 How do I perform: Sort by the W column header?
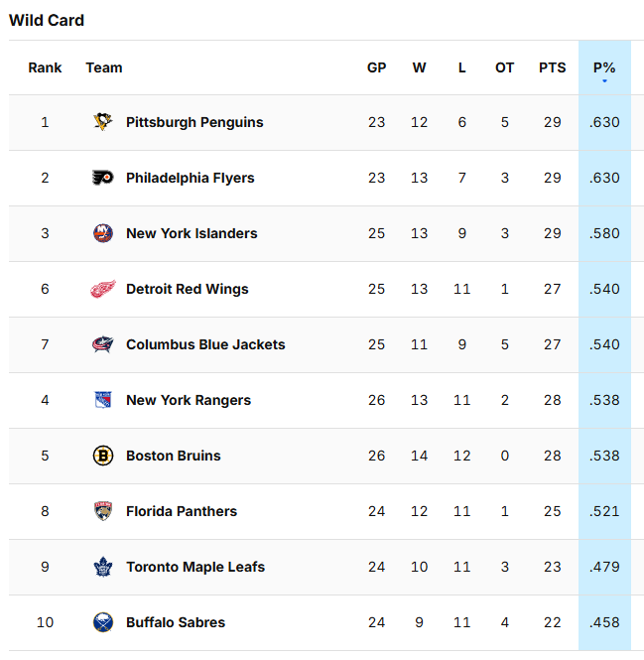pos(420,67)
